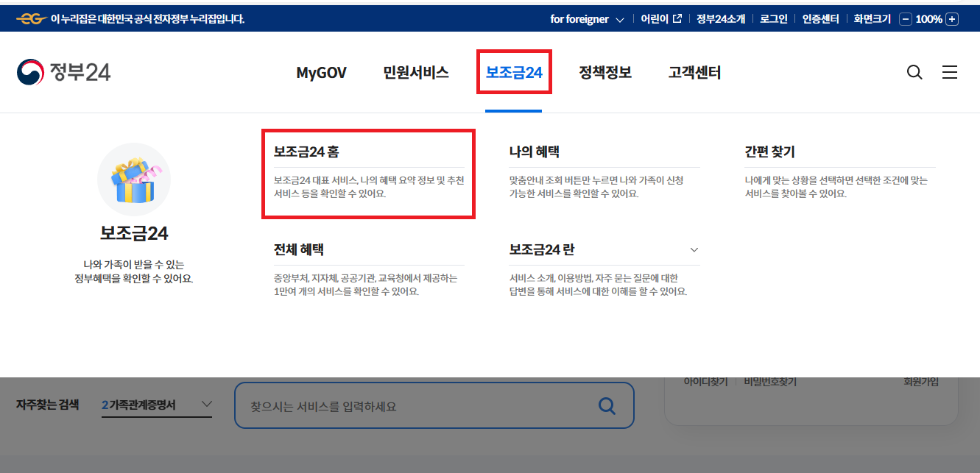Open the MyGOV menu
The image size is (980, 473).
click(x=321, y=72)
